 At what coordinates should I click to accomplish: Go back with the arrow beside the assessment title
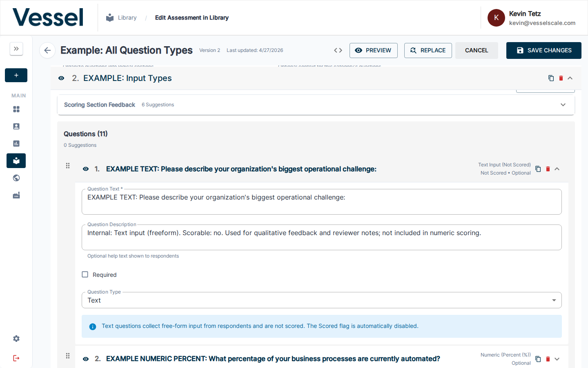tap(47, 50)
